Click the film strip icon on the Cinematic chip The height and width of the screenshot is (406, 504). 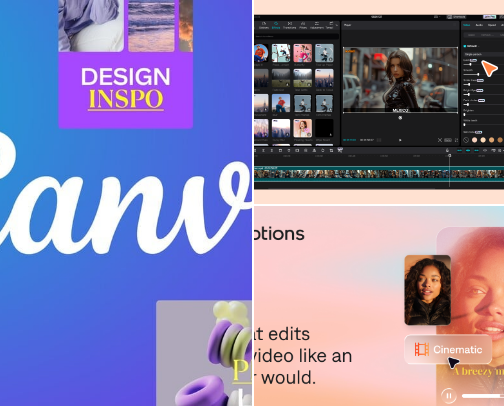(x=422, y=349)
